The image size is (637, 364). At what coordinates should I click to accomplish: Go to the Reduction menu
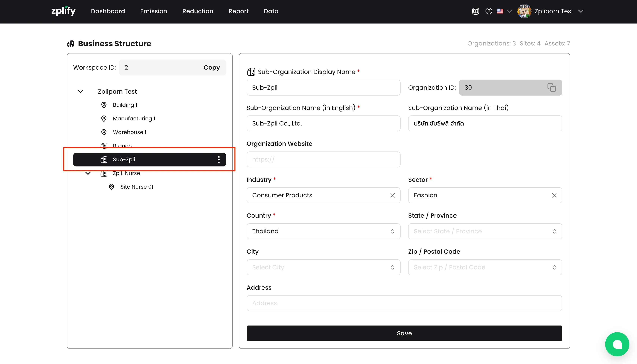coord(198,11)
